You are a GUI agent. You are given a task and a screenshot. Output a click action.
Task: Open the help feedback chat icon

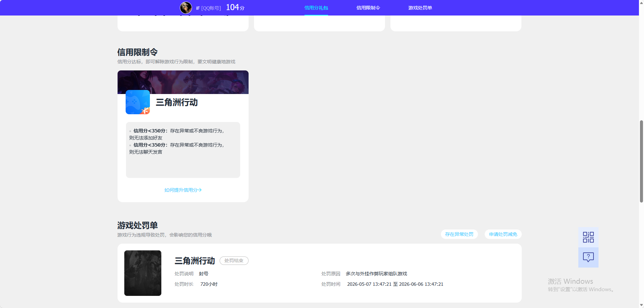coord(588,257)
